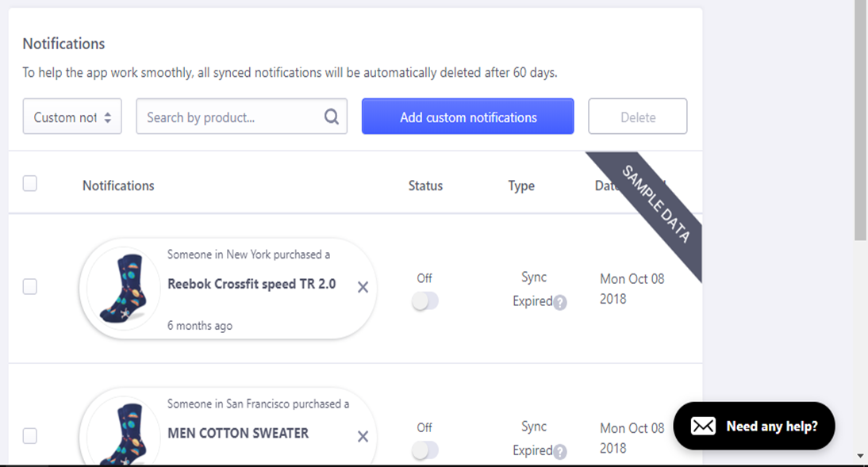Open the Custom notifications filter dropdown
The height and width of the screenshot is (467, 868).
(72, 117)
